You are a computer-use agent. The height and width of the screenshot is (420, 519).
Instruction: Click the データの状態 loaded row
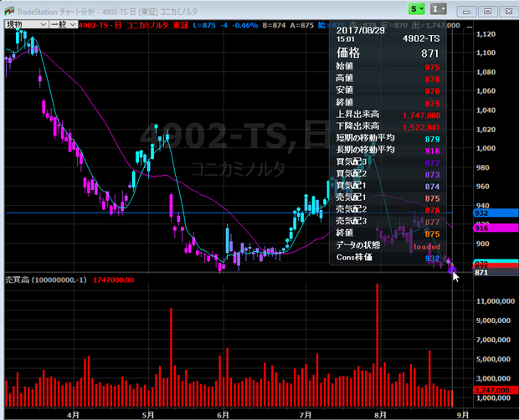388,246
